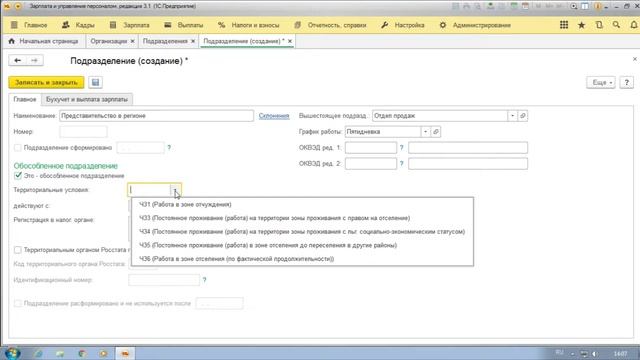
Task: Click the save diskette icon
Action: tap(96, 82)
